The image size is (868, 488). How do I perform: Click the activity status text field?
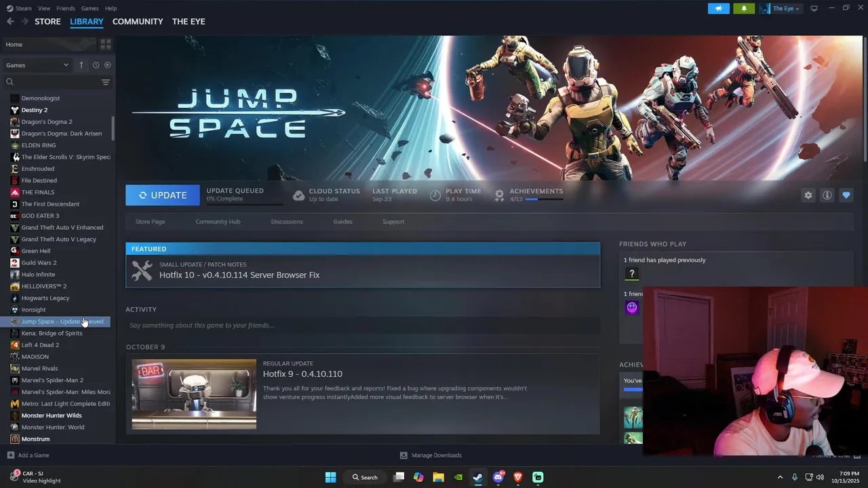363,325
